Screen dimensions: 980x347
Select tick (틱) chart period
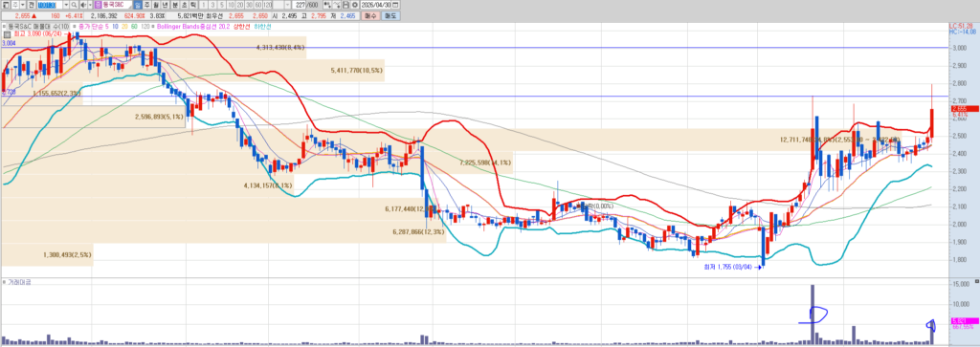(x=193, y=5)
